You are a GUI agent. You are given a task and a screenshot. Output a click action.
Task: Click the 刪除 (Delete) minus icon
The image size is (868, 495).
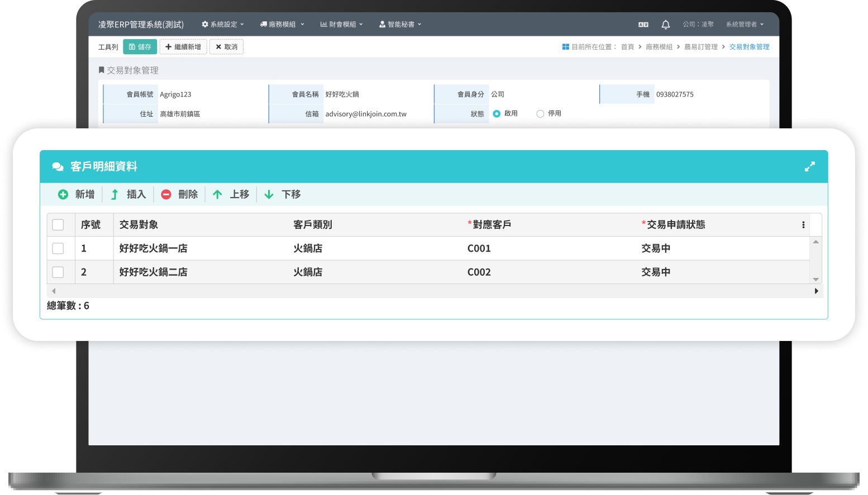coord(166,194)
